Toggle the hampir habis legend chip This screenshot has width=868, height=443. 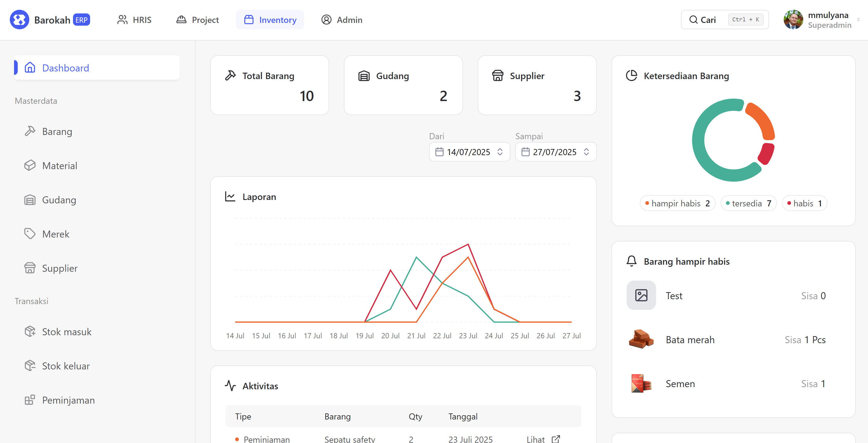point(677,203)
